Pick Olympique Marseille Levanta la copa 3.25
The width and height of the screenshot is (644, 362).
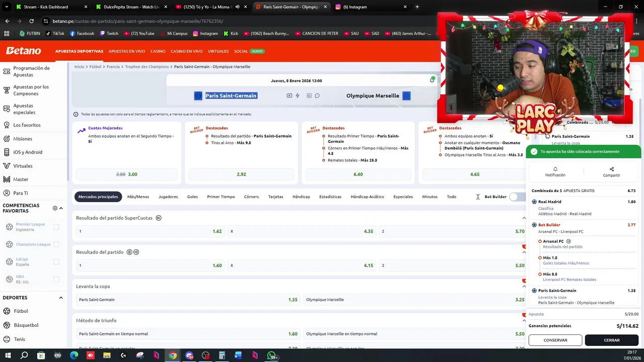[x=415, y=300]
